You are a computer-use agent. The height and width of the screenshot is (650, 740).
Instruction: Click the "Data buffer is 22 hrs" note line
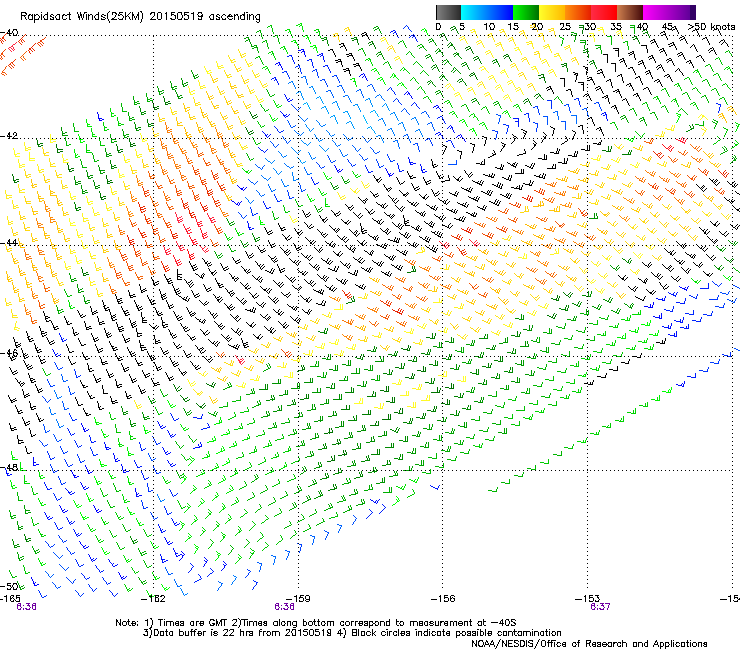(x=353, y=633)
